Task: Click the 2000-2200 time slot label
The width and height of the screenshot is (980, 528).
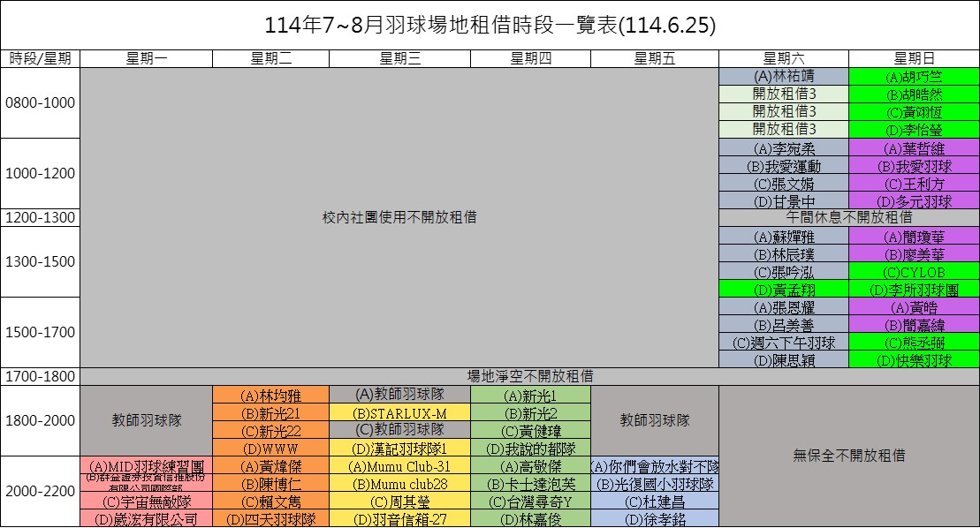Action: coord(41,492)
